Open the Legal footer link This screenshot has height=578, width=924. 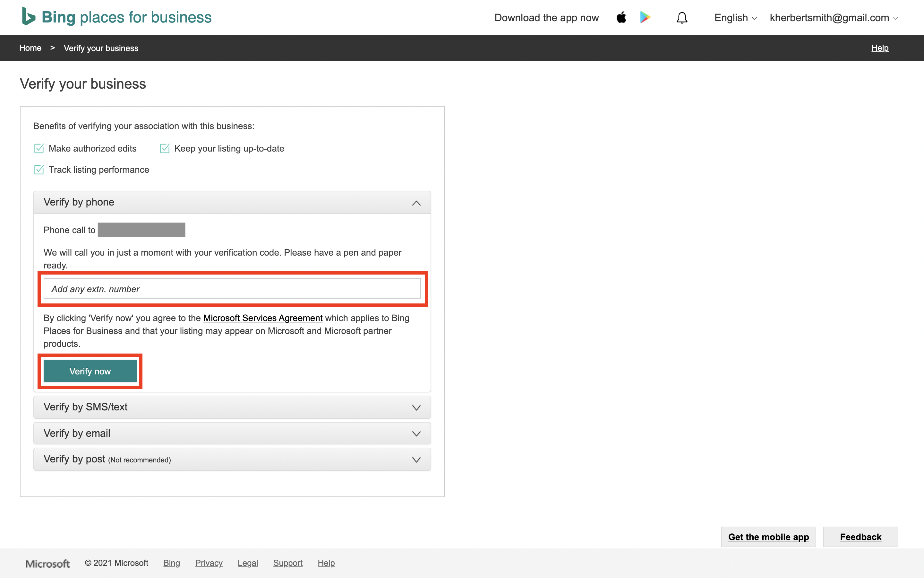coord(248,563)
